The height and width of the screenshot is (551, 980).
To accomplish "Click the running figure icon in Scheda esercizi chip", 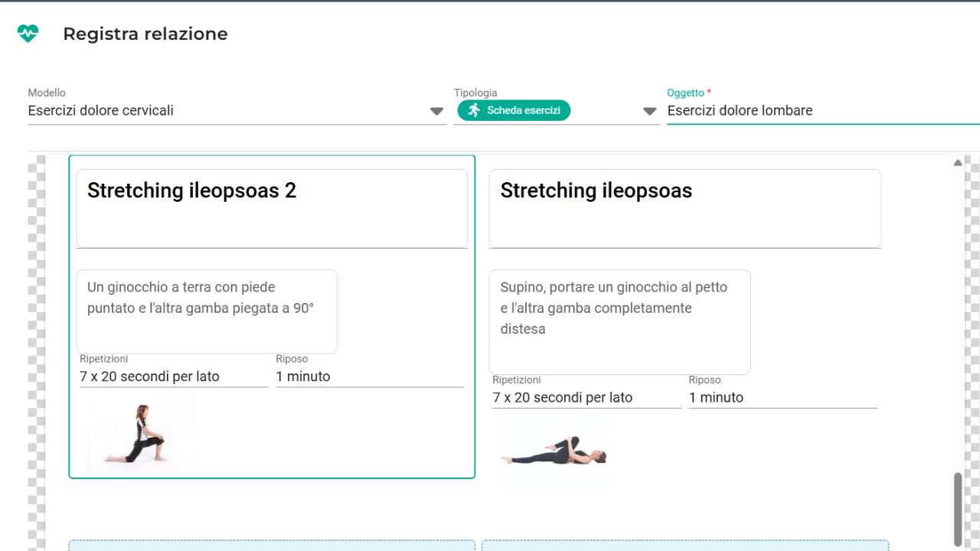I will click(x=474, y=110).
